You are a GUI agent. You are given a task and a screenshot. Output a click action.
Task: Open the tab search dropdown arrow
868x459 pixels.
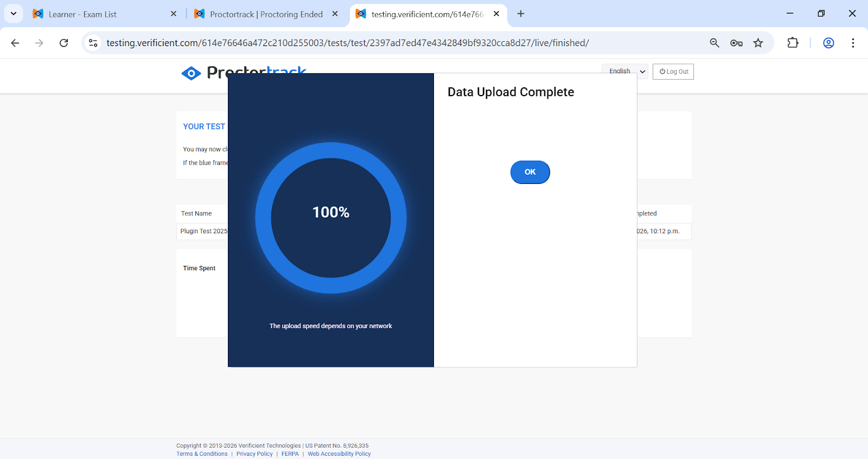pos(14,14)
